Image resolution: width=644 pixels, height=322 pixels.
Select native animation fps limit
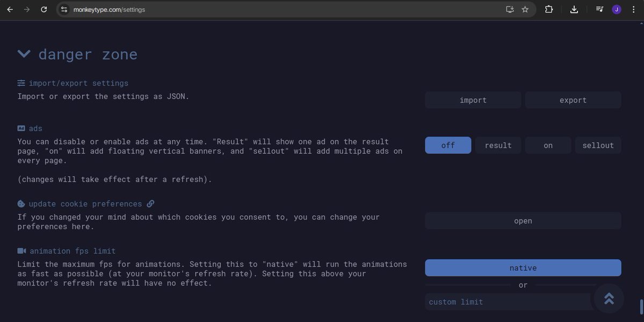point(523,268)
